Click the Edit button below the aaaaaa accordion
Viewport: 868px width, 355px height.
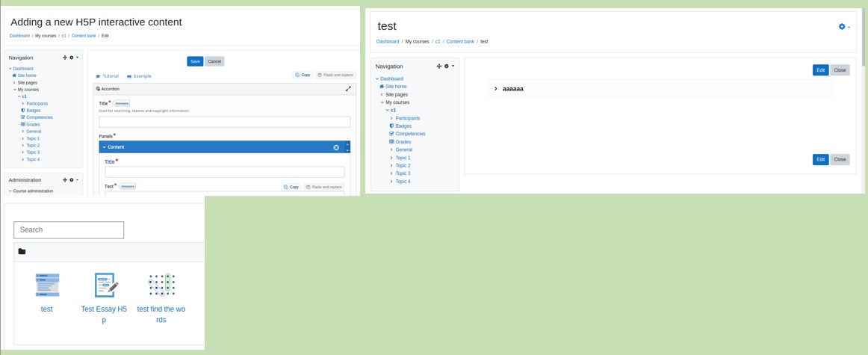[820, 159]
